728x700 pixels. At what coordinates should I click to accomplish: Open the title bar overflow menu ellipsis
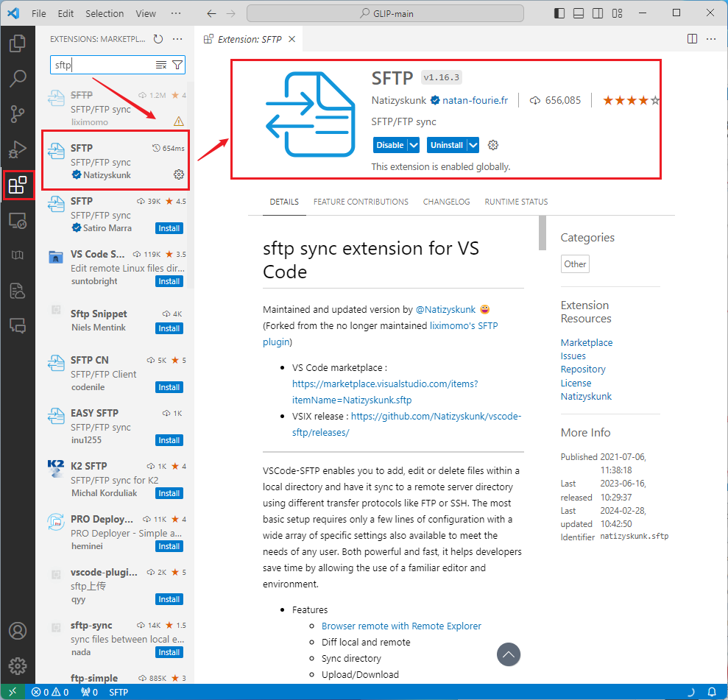[176, 13]
